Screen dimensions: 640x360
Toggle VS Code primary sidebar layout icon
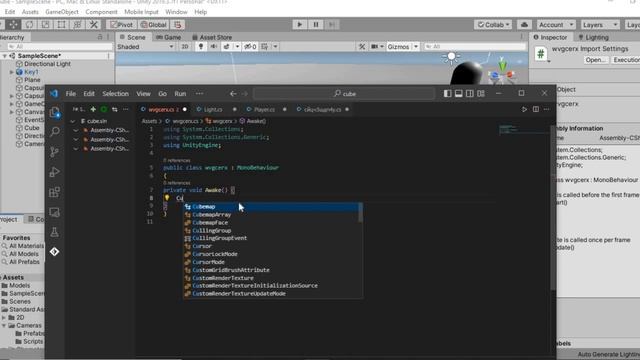447,93
